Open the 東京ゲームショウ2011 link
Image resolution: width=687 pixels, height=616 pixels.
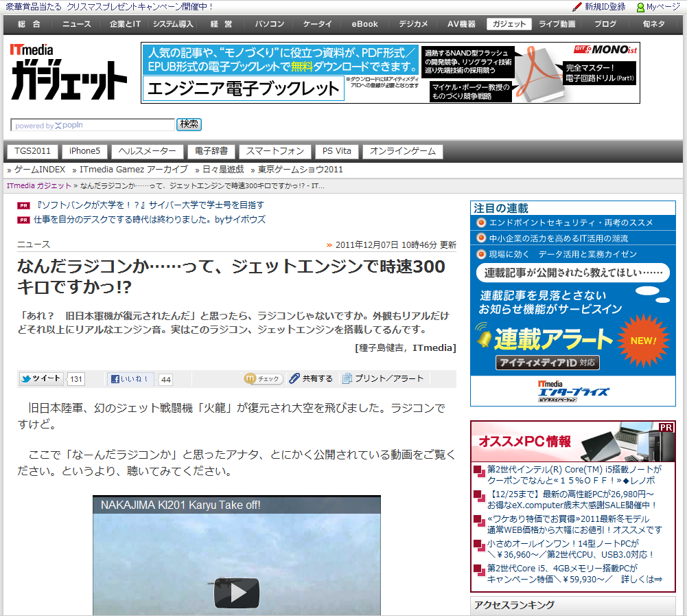pos(300,170)
